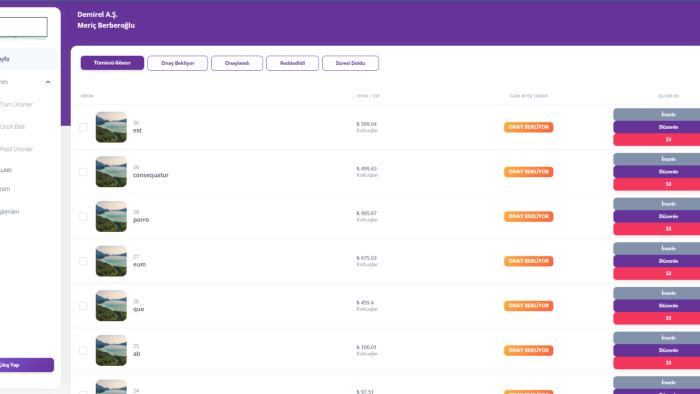Check the eum product checkbox

(83, 261)
